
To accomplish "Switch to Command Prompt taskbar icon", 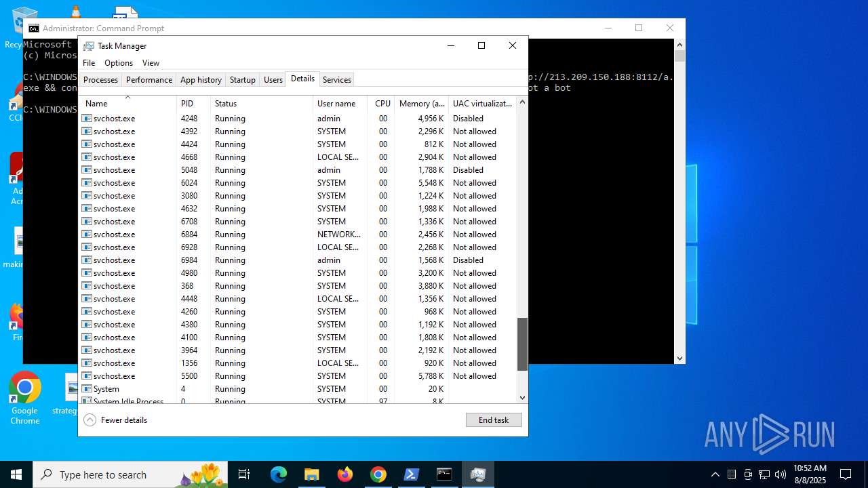I will coord(444,474).
